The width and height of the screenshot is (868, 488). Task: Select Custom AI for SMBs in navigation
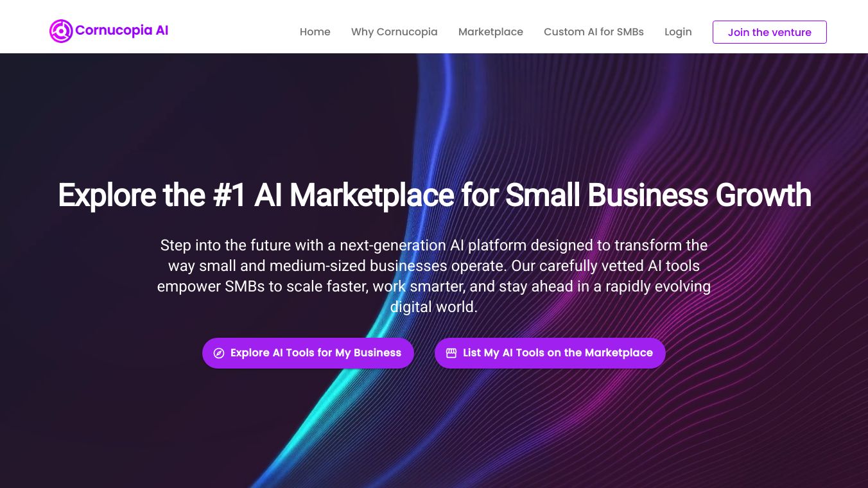point(593,32)
